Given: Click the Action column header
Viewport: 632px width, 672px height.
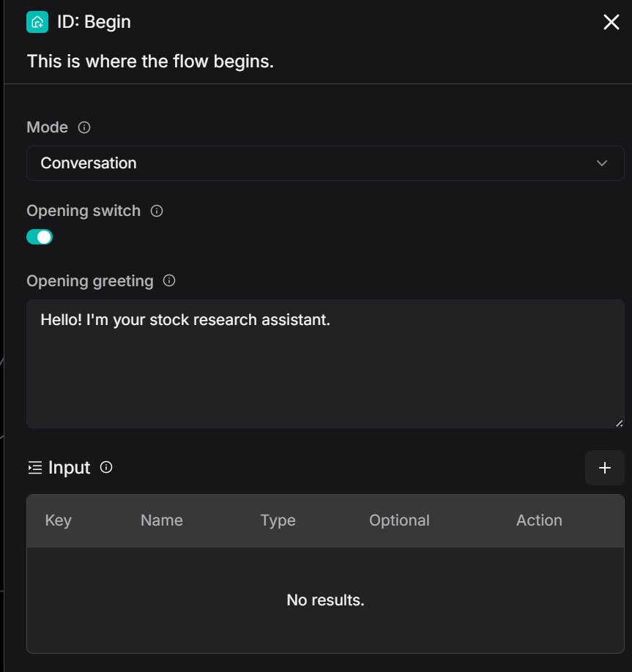Looking at the screenshot, I should (x=539, y=520).
